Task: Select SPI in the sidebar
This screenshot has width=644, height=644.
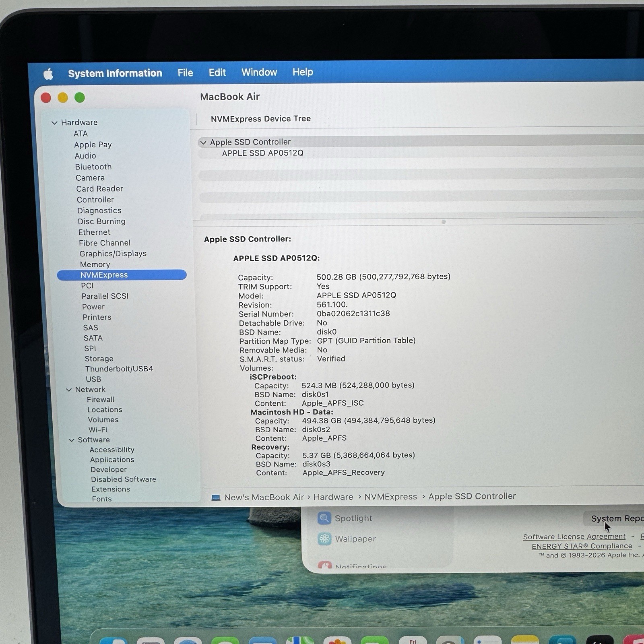Action: tap(90, 349)
